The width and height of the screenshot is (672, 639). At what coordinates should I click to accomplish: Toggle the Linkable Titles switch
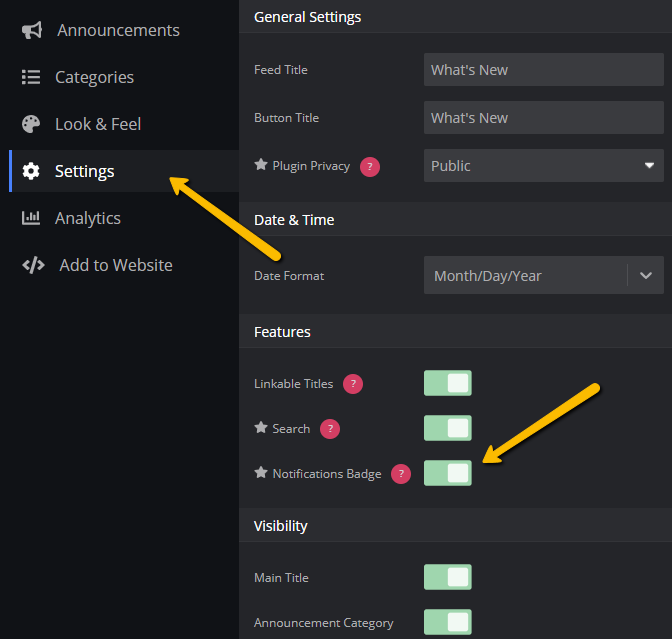pos(447,383)
